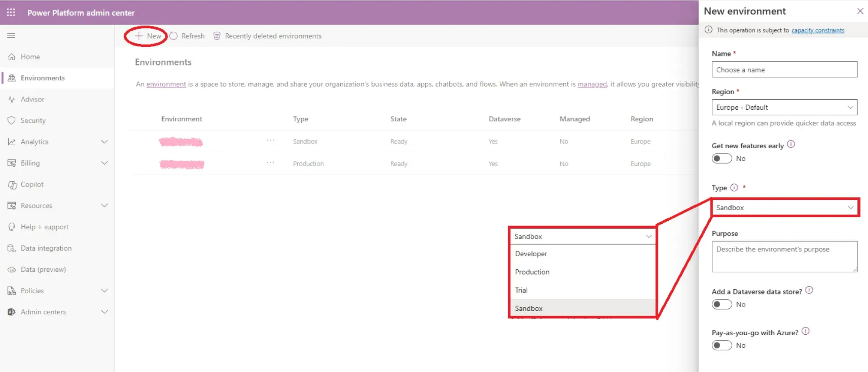This screenshot has width=868, height=372.
Task: Sort by the Environment column header
Action: (x=181, y=119)
